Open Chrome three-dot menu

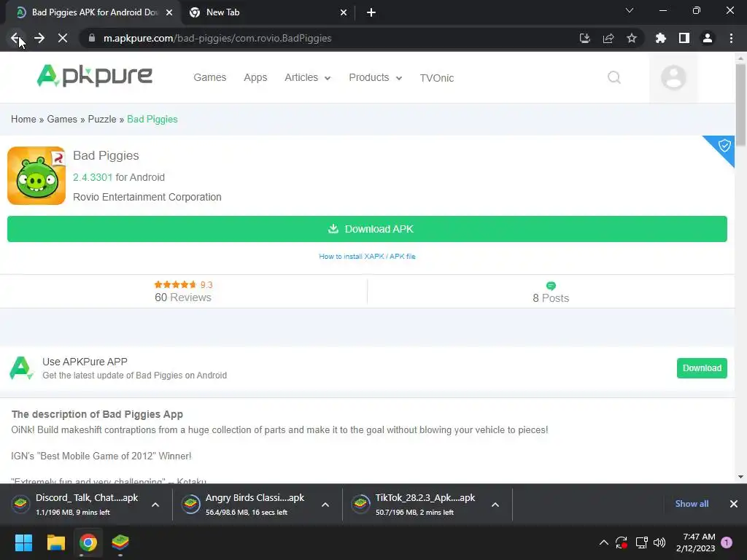pos(731,38)
